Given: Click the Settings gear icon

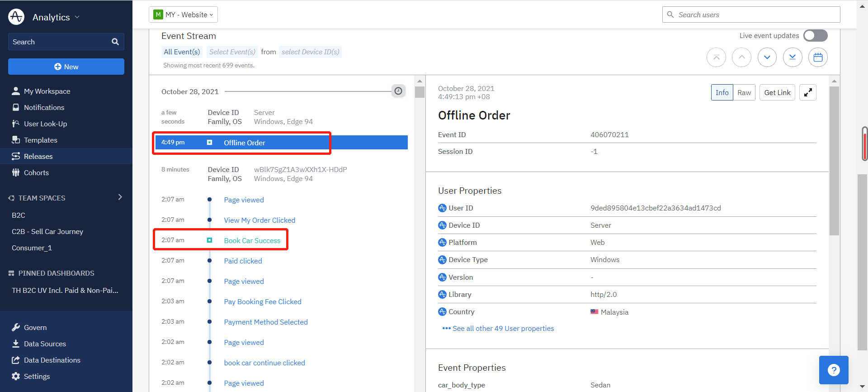Looking at the screenshot, I should click(16, 376).
